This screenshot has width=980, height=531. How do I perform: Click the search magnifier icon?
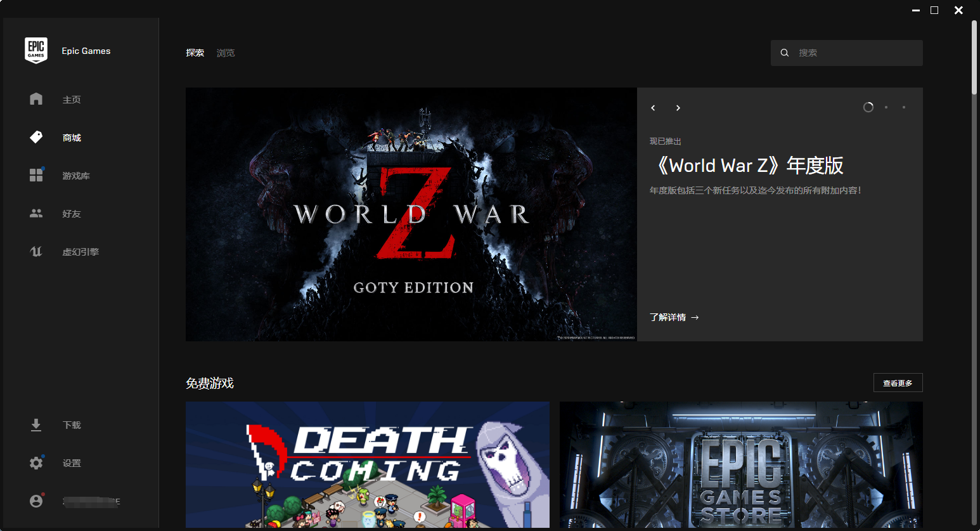click(785, 53)
